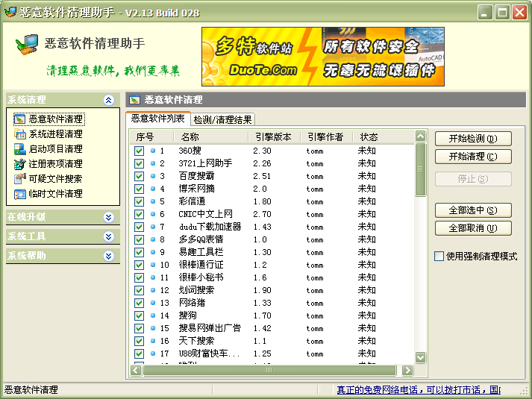Viewport: 532px width, 399px height.
Task: Enable 使用强制清理模式 checkbox
Action: coord(439,256)
